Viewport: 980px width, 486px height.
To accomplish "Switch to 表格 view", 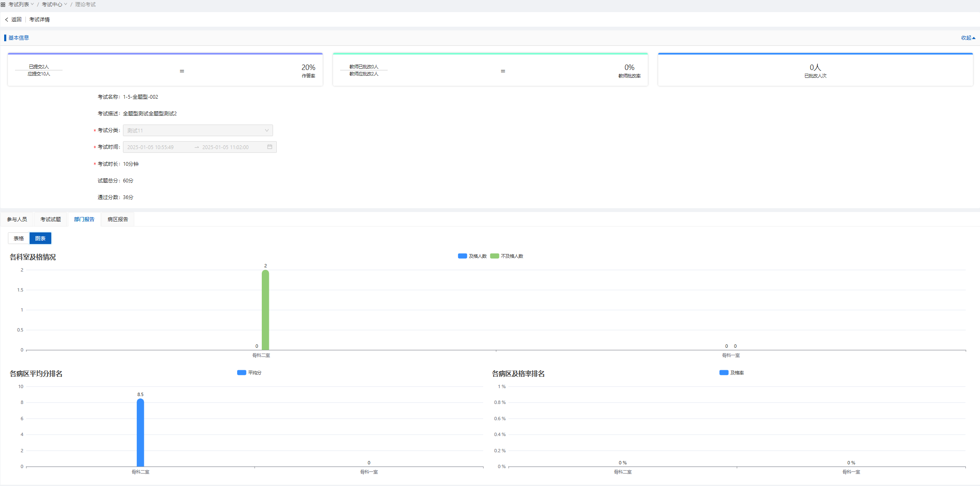I will click(x=19, y=239).
